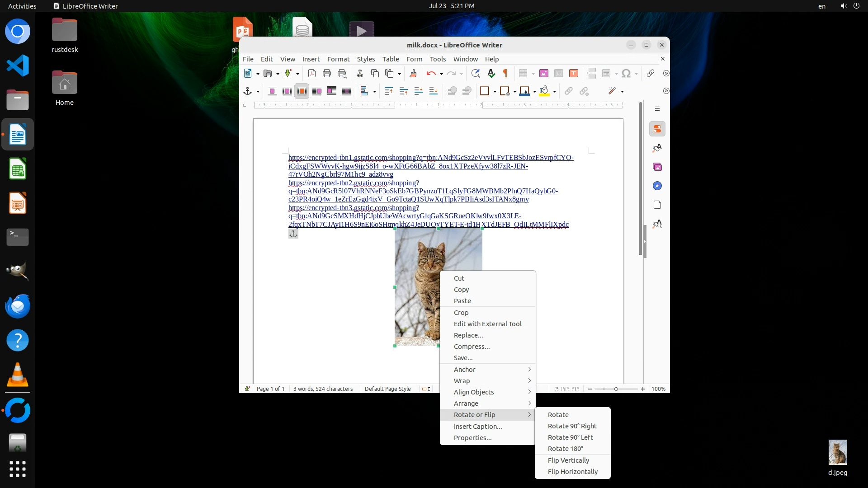Click the Export as PDF icon

[x=312, y=73]
